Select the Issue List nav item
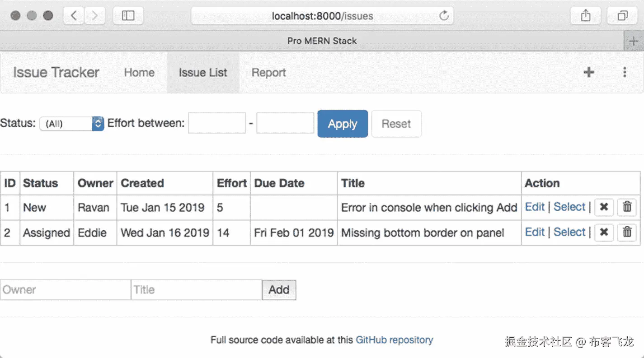Viewport: 644px width, 358px height. pos(203,73)
